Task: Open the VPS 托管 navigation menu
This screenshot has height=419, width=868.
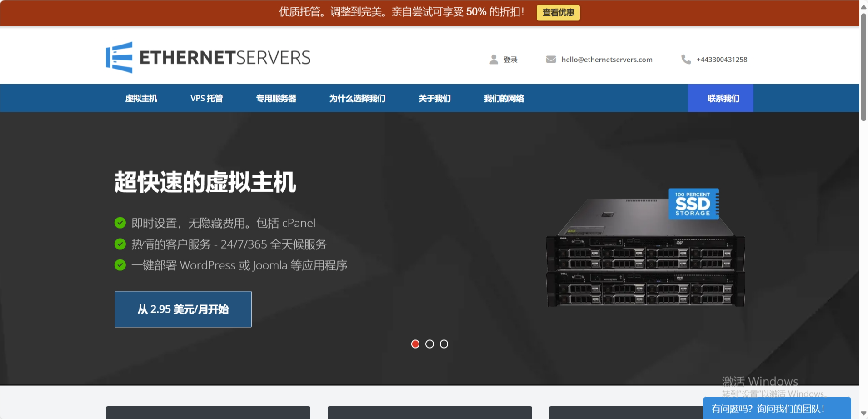Action: click(206, 98)
